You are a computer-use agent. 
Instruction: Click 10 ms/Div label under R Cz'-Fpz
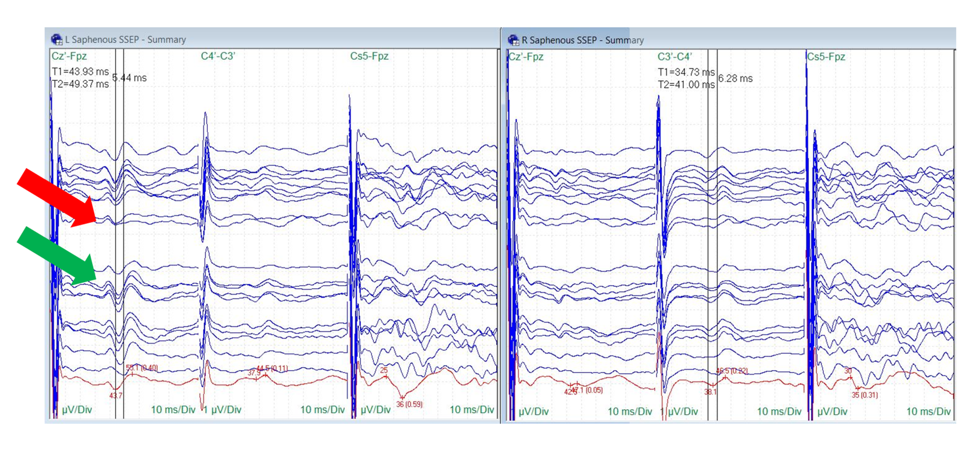tap(630, 411)
